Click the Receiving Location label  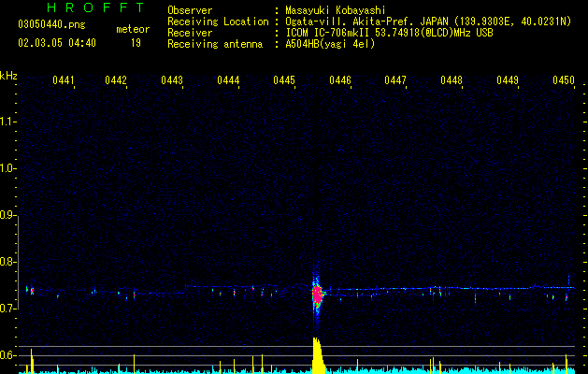[218, 22]
